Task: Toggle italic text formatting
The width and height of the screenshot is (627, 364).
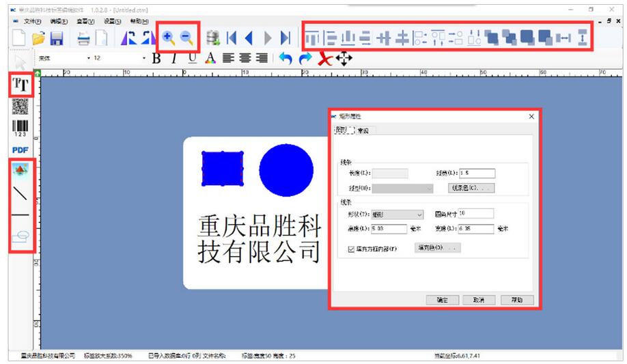Action: coord(173,59)
